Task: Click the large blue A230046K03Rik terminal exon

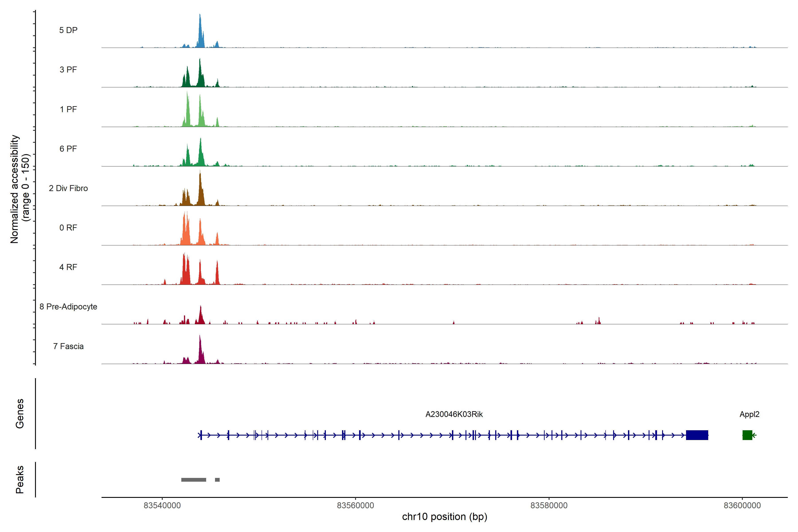Action: click(x=697, y=435)
